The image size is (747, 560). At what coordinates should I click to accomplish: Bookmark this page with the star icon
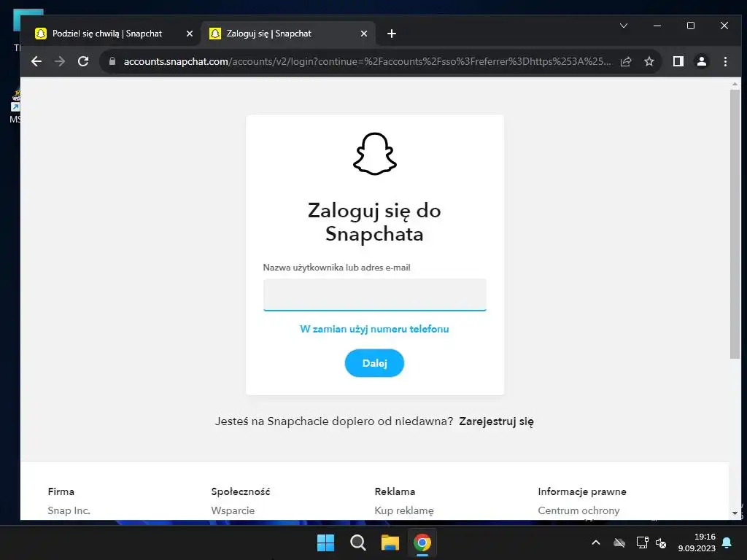pyautogui.click(x=649, y=61)
